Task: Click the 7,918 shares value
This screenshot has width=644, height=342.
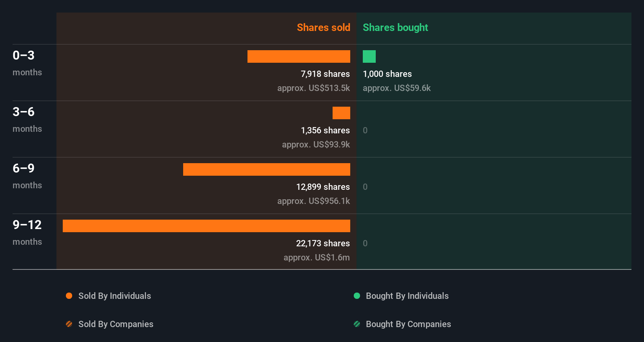Action: pos(325,74)
